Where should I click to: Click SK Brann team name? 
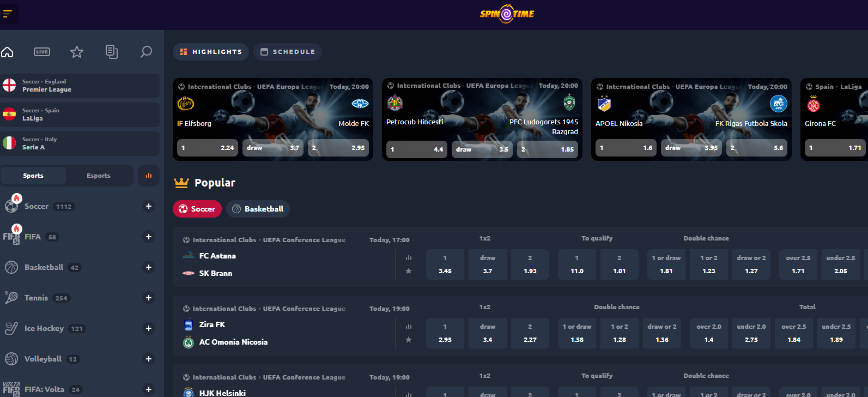[216, 273]
